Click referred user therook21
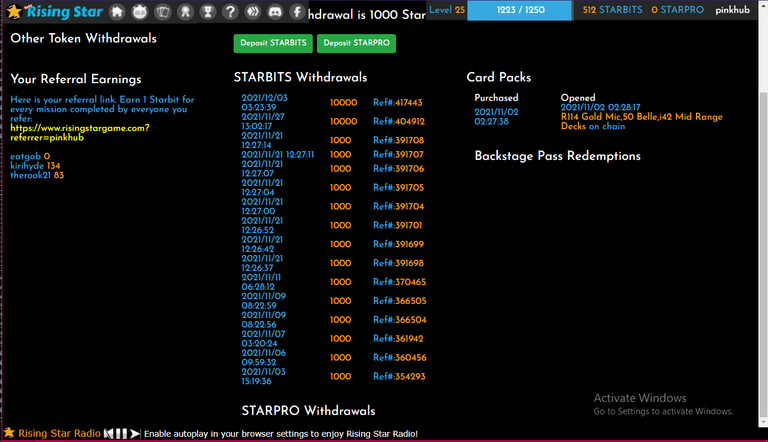The height and width of the screenshot is (442, 768). (30, 175)
